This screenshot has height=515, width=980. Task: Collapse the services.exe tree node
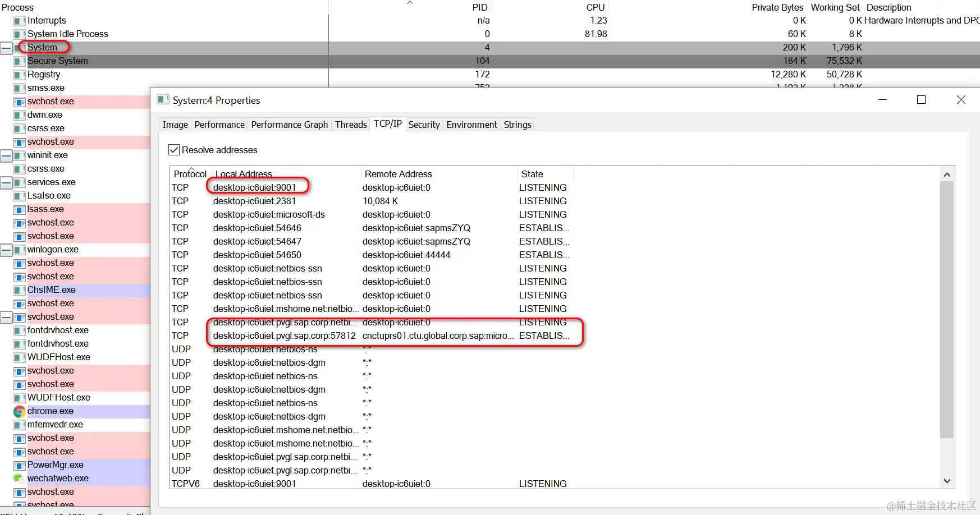pos(6,182)
